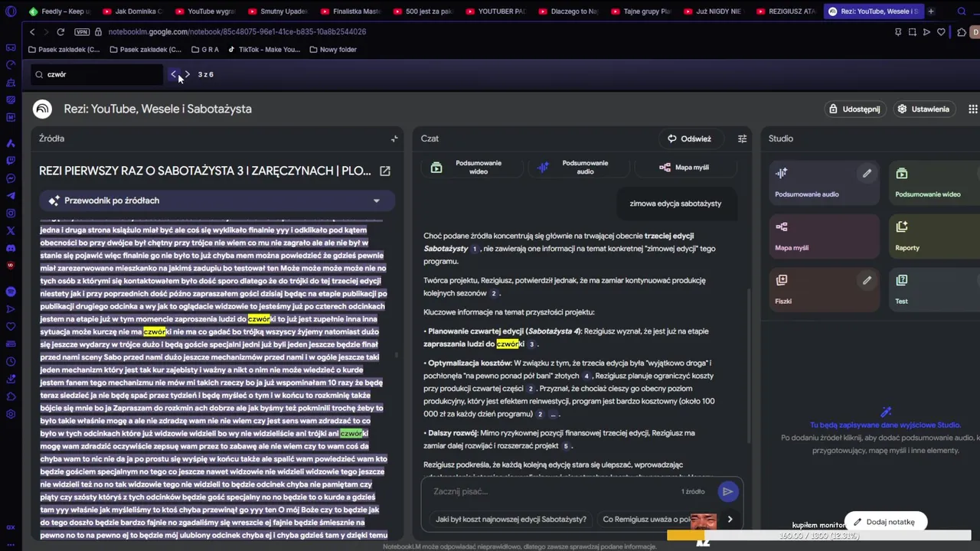Open Discord in the Opera sidebar
Image resolution: width=980 pixels, height=551 pixels.
pyautogui.click(x=11, y=248)
